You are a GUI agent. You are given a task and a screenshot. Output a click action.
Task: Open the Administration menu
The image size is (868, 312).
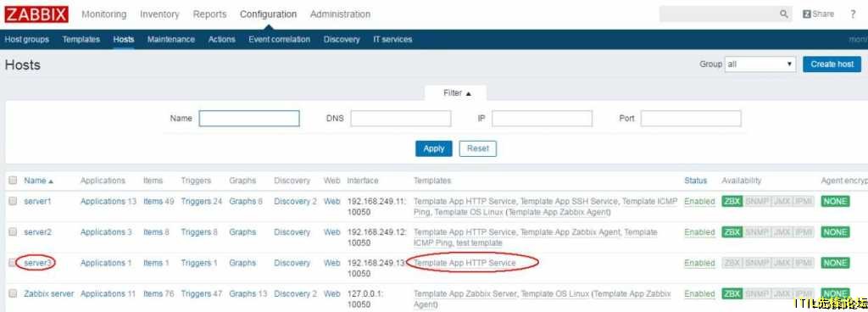coord(340,14)
